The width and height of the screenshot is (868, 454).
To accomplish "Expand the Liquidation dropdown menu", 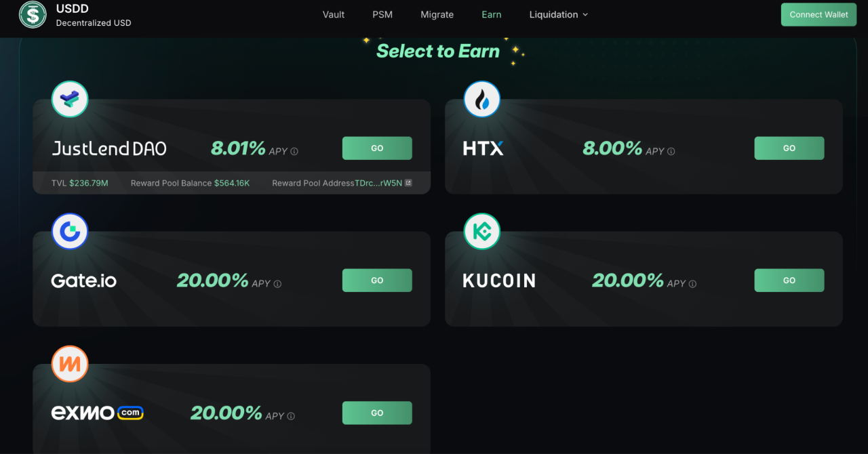I will click(x=559, y=14).
